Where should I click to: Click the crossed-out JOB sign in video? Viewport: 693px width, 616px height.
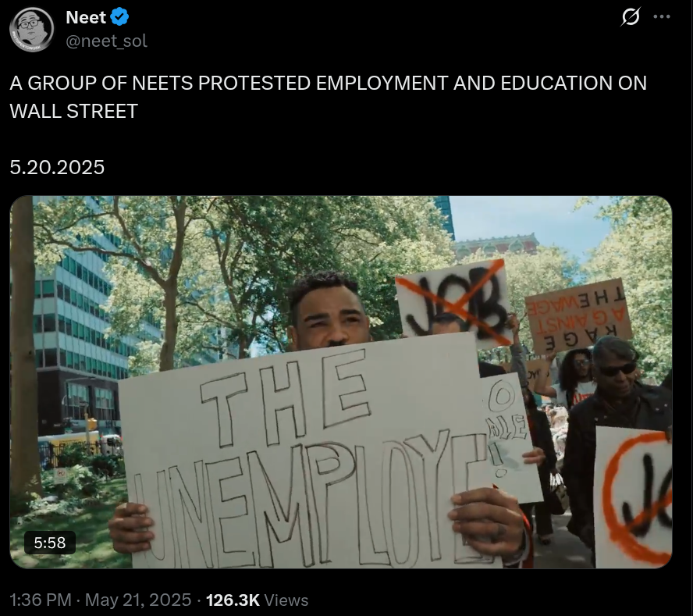coord(453,301)
